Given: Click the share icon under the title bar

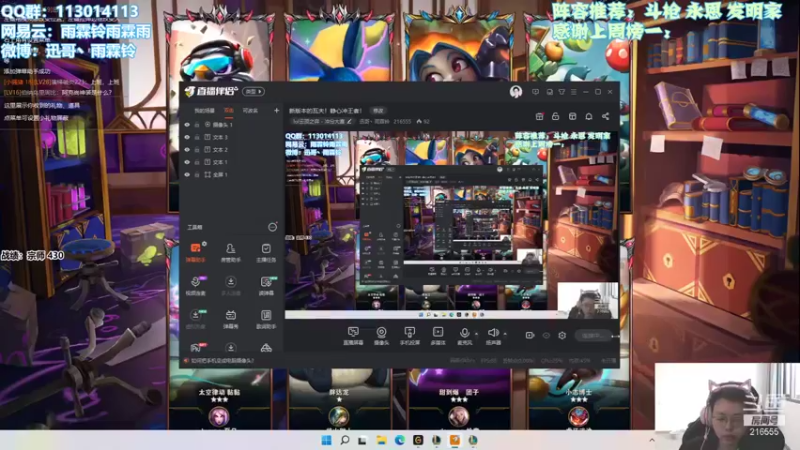Looking at the screenshot, I should [x=605, y=116].
